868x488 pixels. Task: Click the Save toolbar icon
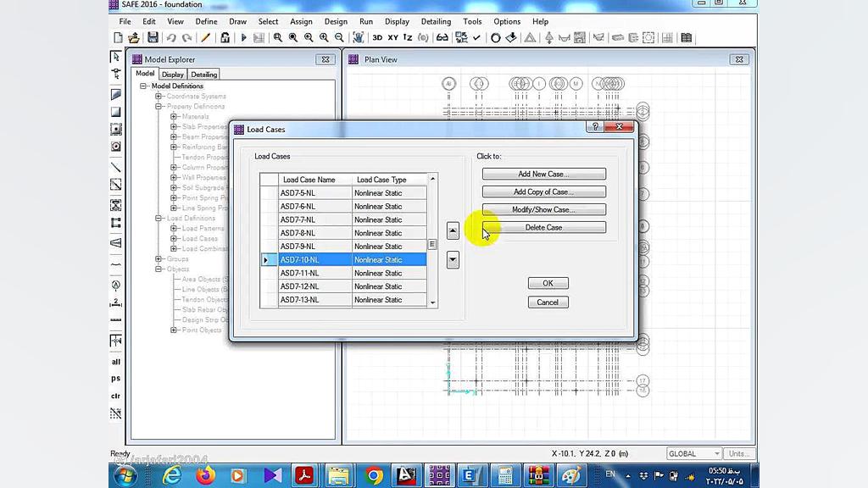[x=153, y=37]
